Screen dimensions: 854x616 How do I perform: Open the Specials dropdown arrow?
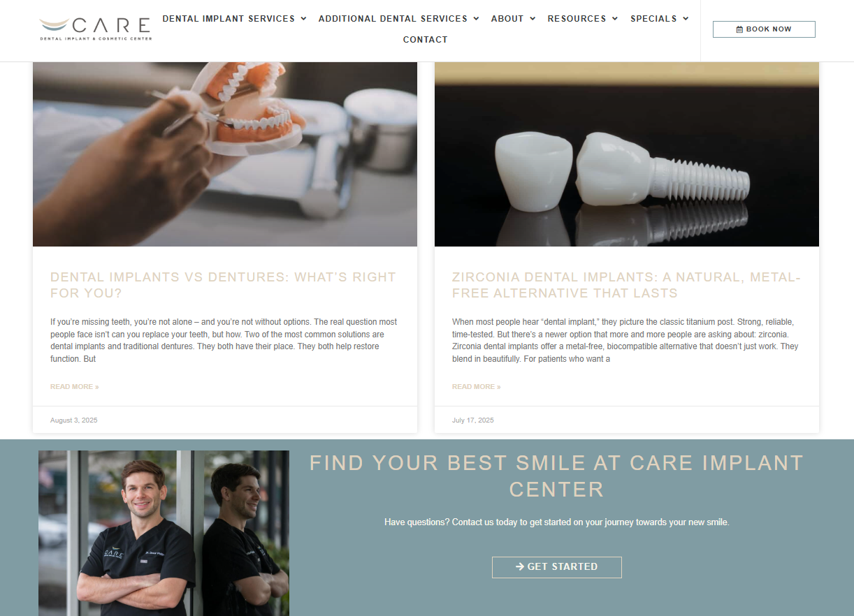click(x=686, y=19)
